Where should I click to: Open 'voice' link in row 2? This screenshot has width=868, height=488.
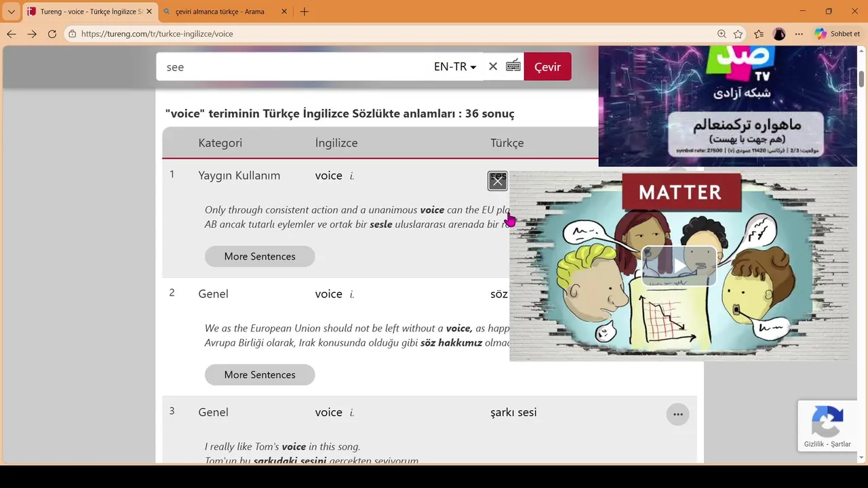[x=328, y=294]
